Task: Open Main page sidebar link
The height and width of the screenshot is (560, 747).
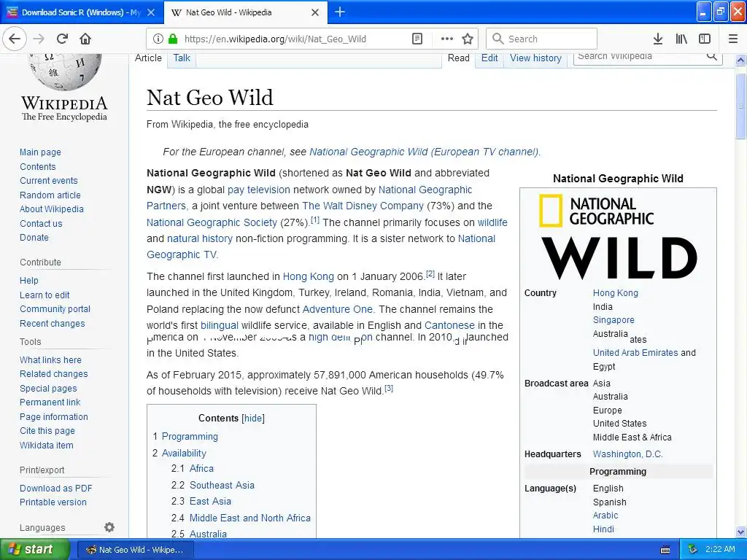Action: pyautogui.click(x=41, y=152)
